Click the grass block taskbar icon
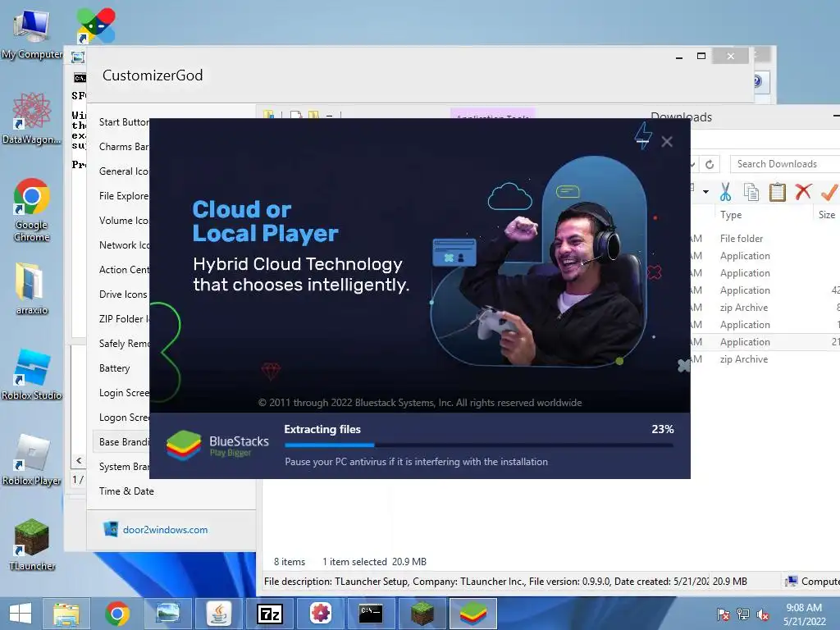The width and height of the screenshot is (840, 630). pyautogui.click(x=422, y=614)
